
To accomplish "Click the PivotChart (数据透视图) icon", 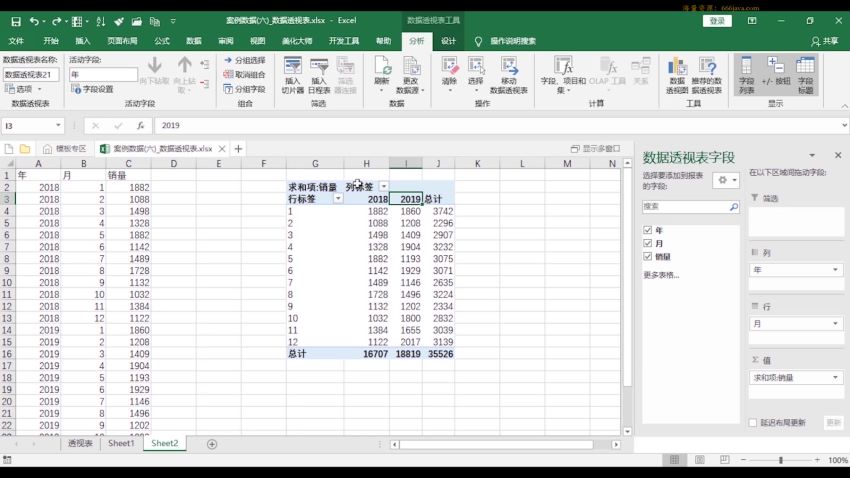I will tap(677, 72).
